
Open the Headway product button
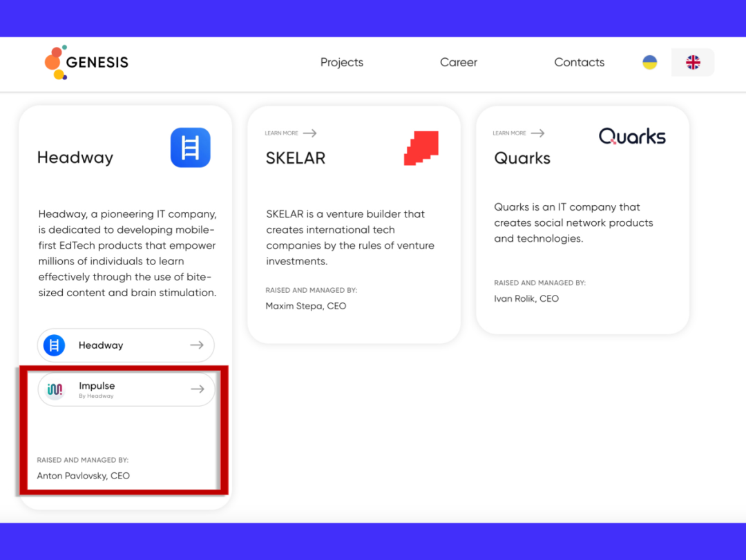point(126,345)
